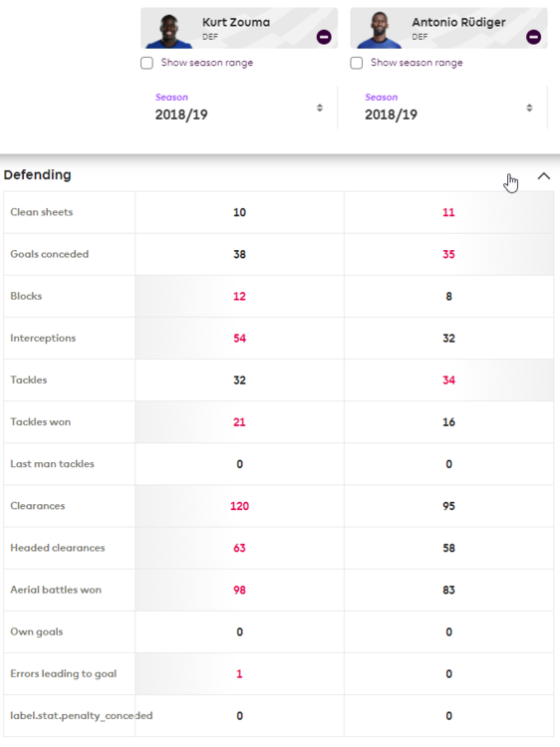Remove Kurt Zouma from comparison
This screenshot has height=747, width=560.
pos(324,37)
